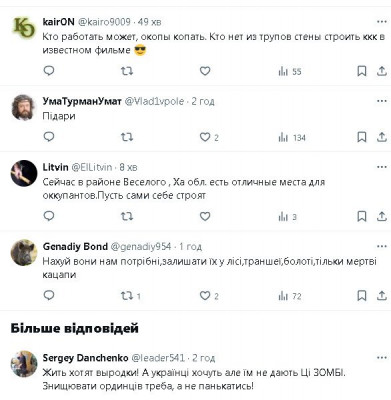
Task: Open the Більше відповідей section heading
Action: pyautogui.click(x=74, y=328)
